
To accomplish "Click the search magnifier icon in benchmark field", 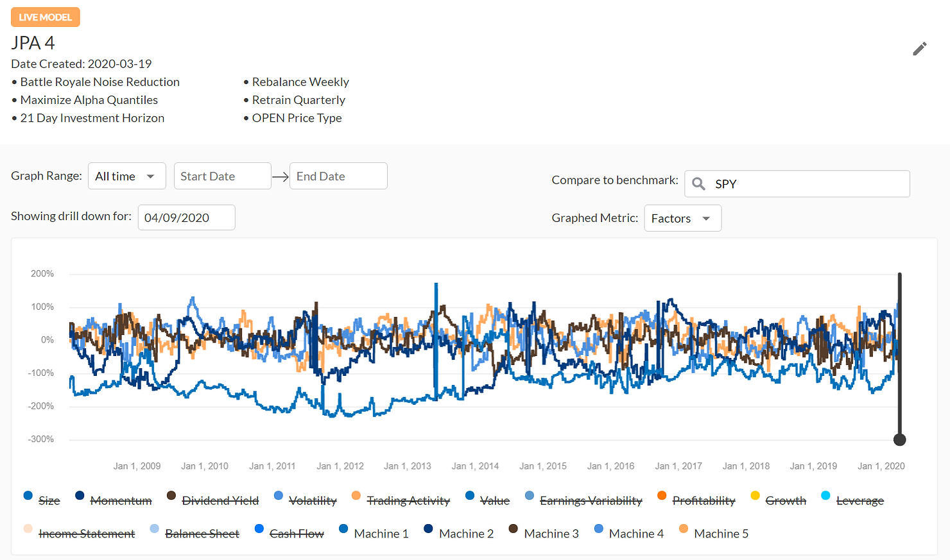I will (699, 184).
